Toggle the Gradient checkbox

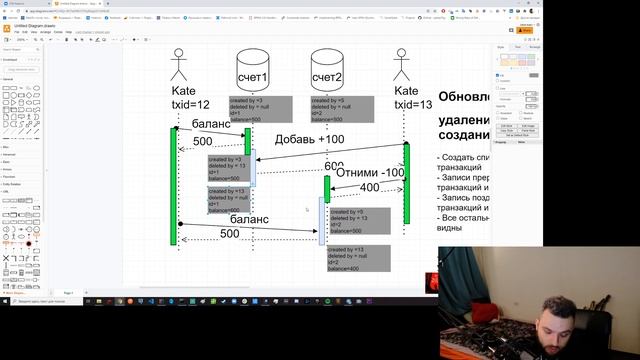click(x=498, y=81)
